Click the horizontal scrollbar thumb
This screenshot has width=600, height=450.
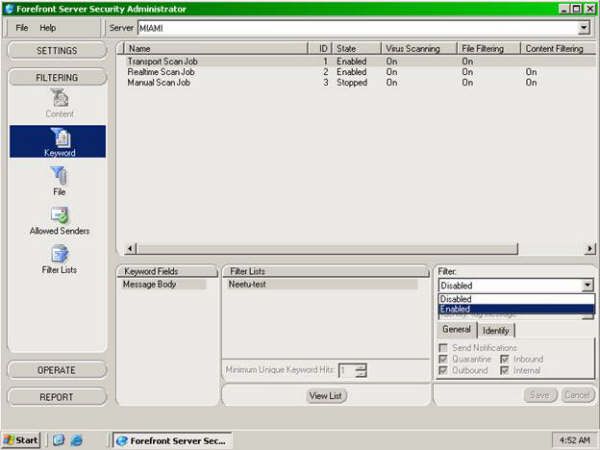327,249
